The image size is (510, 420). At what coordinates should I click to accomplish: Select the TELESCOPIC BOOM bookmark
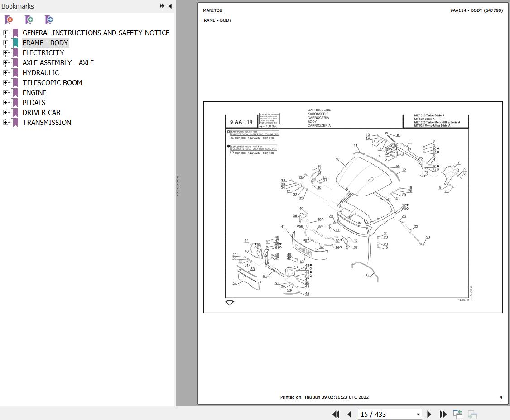(x=52, y=82)
